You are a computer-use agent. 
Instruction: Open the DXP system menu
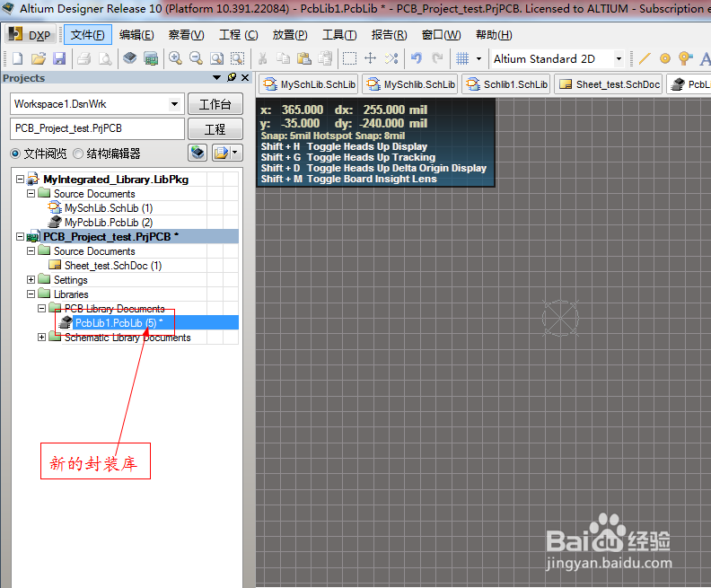pos(30,35)
